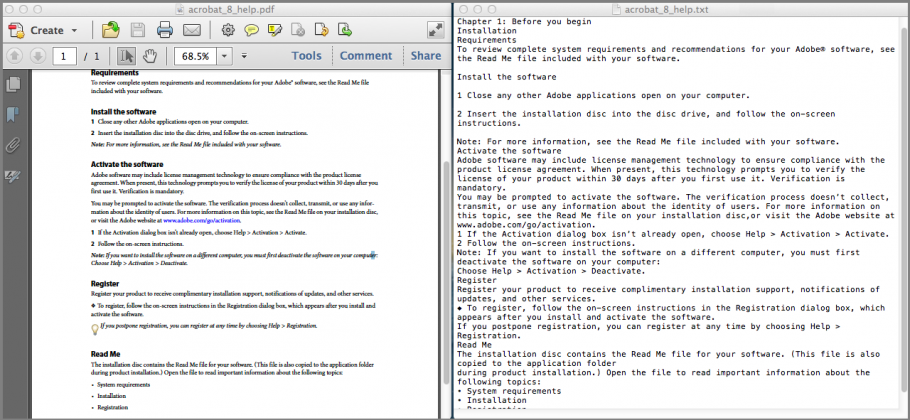
Task: Open a file using the folder icon
Action: tap(111, 30)
